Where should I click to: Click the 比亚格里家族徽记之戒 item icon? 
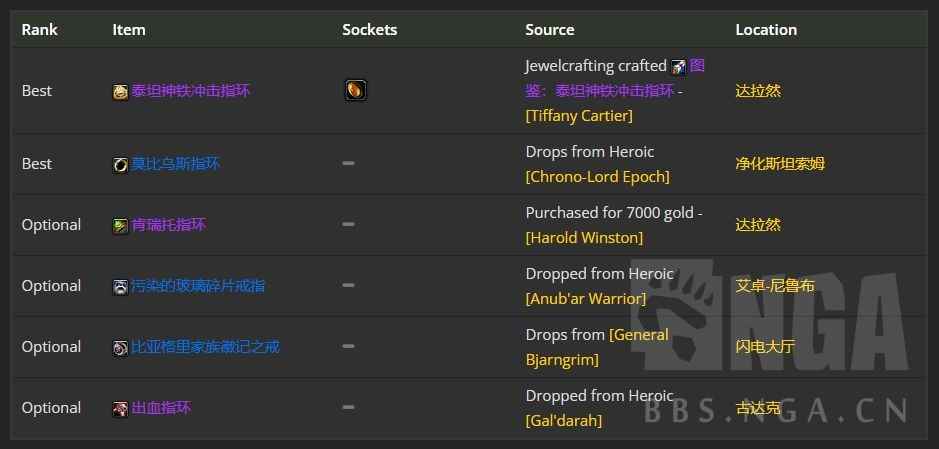(121, 347)
